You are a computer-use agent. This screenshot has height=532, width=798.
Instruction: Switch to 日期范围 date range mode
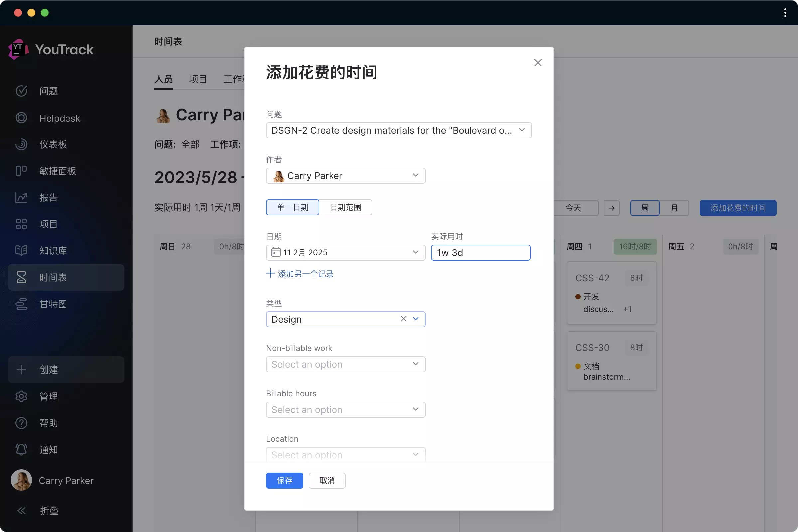click(x=346, y=207)
